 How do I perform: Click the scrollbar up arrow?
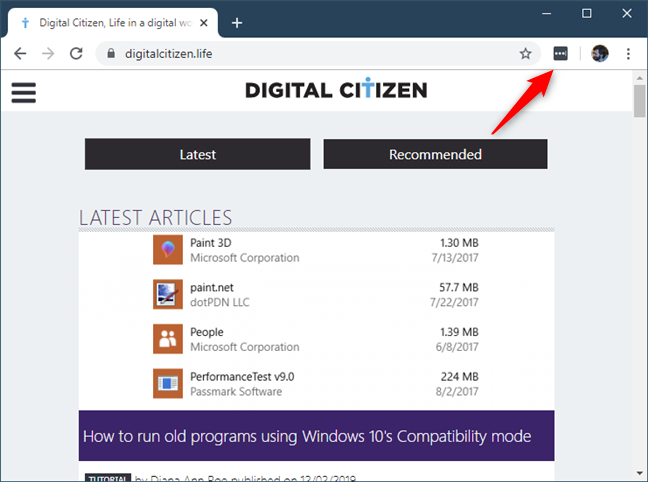pyautogui.click(x=639, y=78)
